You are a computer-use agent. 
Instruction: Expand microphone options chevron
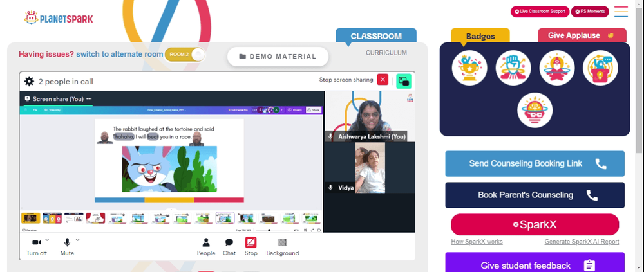[78, 240]
